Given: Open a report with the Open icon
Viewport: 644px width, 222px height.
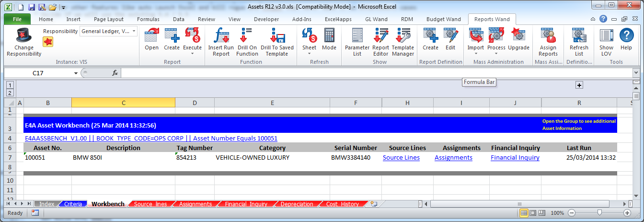Looking at the screenshot, I should (x=151, y=35).
